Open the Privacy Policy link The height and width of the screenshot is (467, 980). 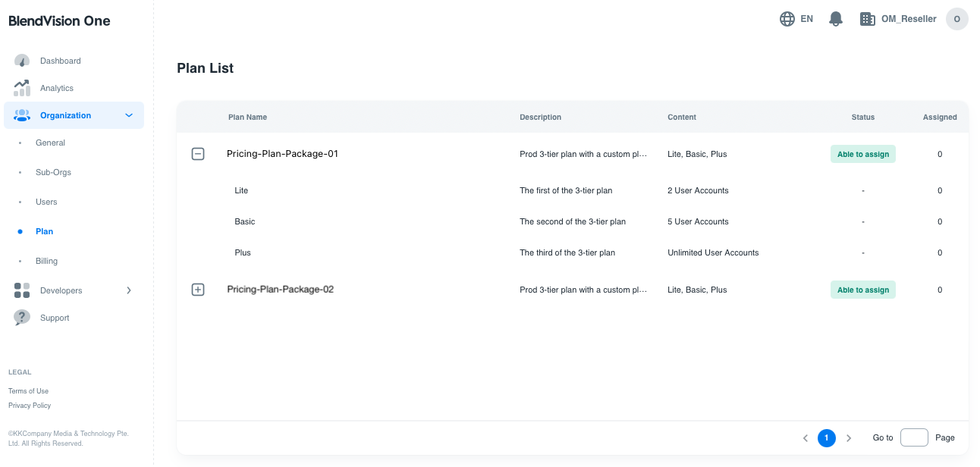click(x=30, y=406)
